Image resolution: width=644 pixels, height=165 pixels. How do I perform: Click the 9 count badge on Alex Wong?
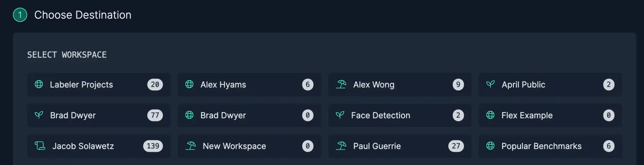(458, 85)
